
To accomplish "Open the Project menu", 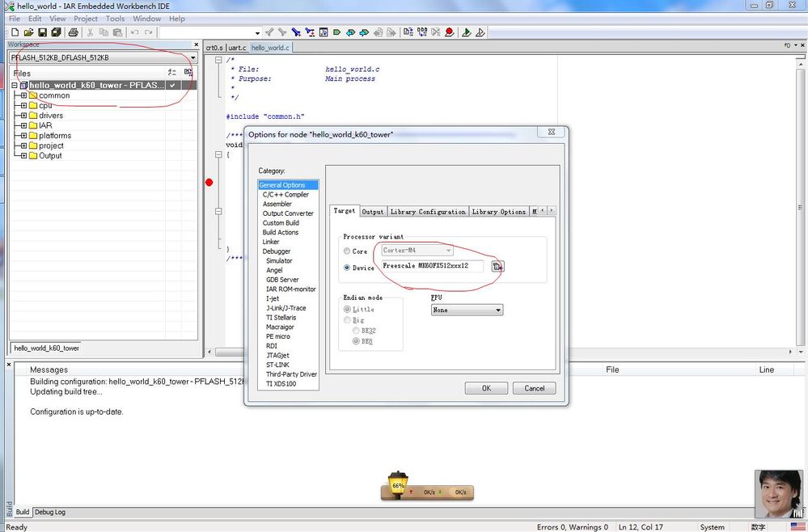I will click(x=86, y=19).
